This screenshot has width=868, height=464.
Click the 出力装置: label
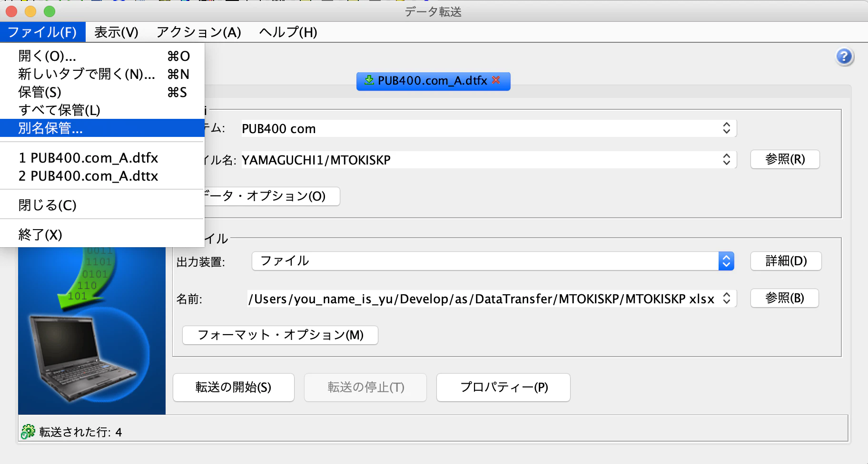[200, 262]
